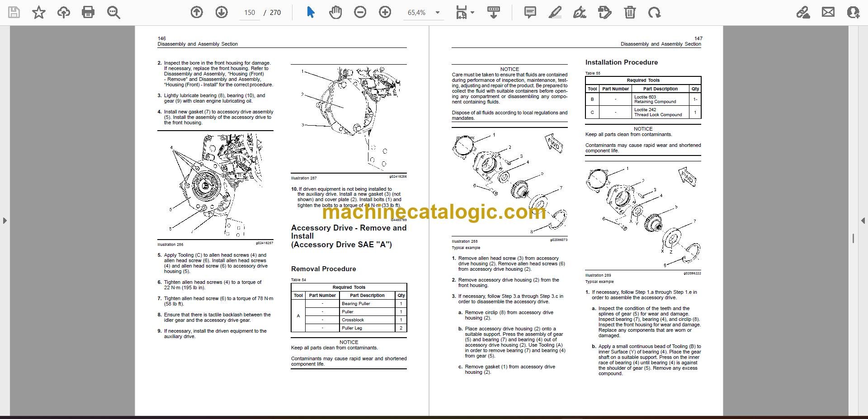Viewport: 868px width, 419px height.
Task: Zoom out with the minus button
Action: [x=360, y=12]
